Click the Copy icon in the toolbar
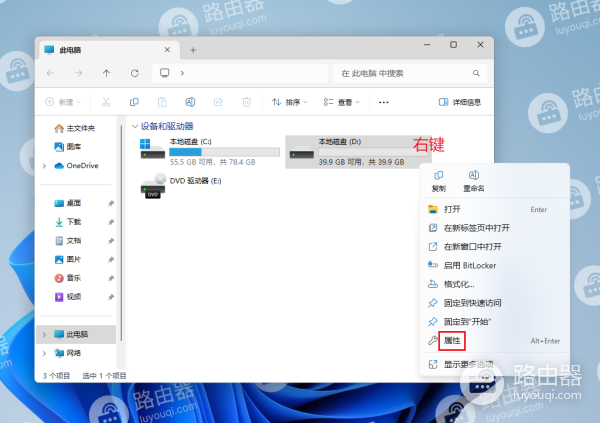 [x=134, y=102]
